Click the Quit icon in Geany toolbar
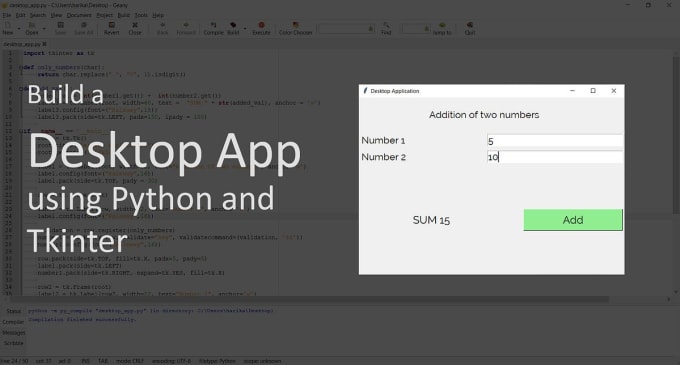 (x=470, y=25)
